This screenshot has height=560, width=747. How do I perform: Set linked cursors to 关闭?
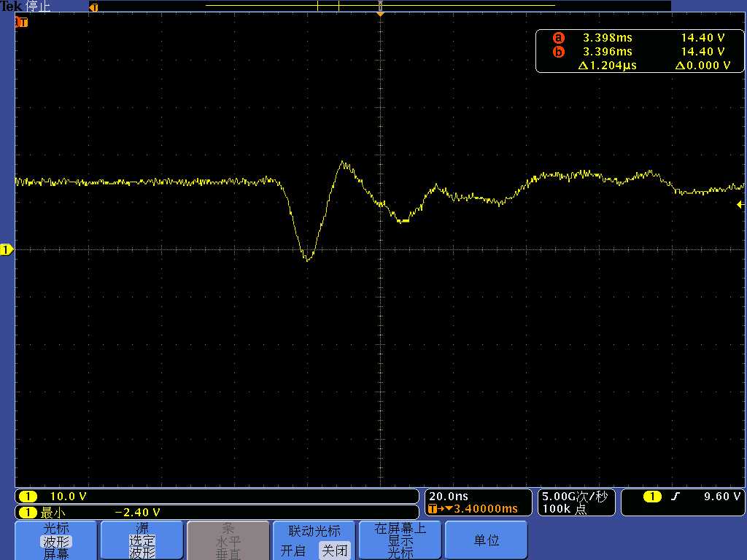click(x=334, y=551)
